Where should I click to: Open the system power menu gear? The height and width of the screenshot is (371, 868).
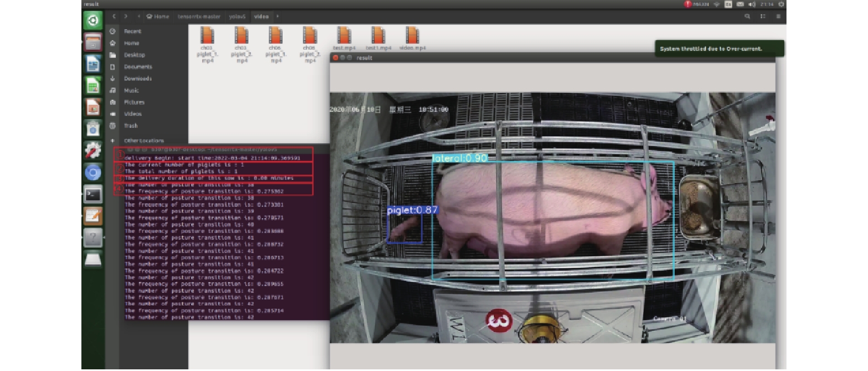coord(781,4)
